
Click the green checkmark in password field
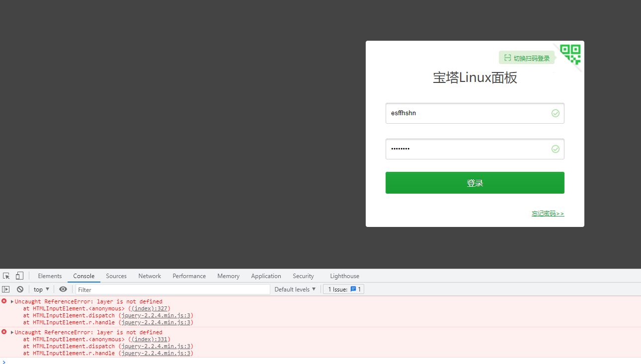point(556,149)
